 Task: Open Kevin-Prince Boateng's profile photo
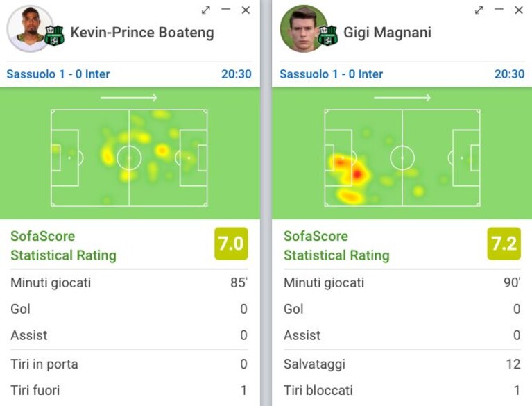click(x=30, y=28)
